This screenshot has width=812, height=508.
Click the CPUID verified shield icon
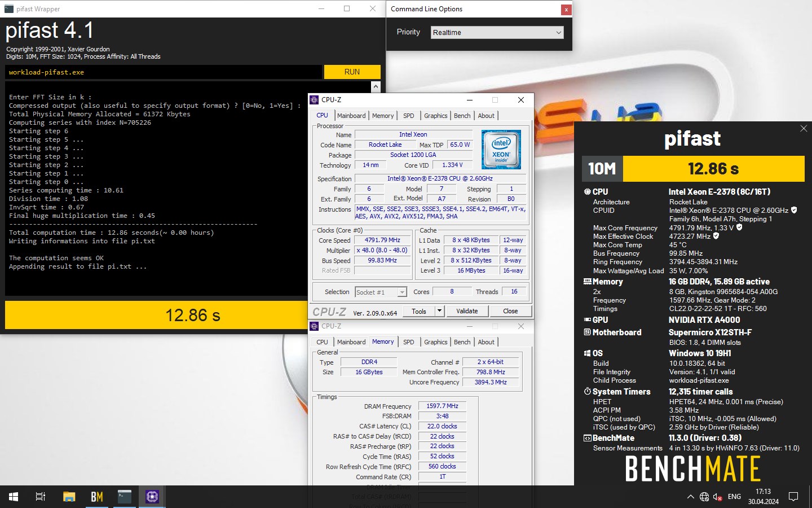pyautogui.click(x=794, y=210)
